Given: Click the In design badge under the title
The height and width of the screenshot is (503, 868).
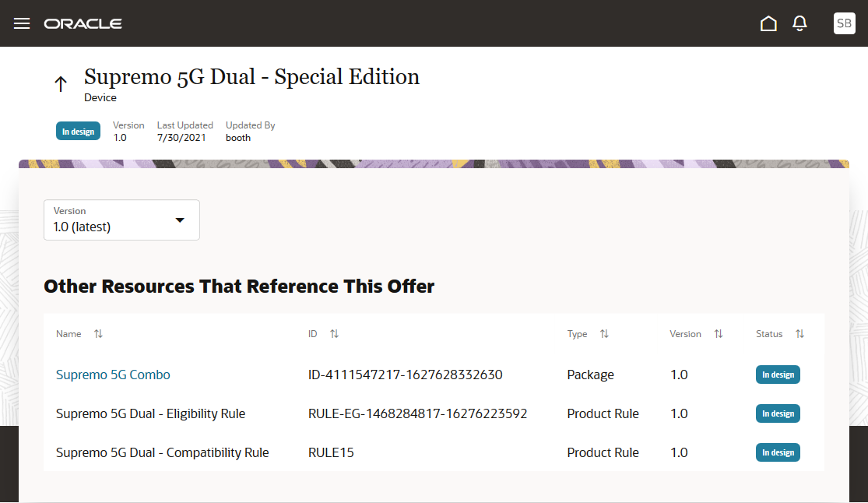Looking at the screenshot, I should pyautogui.click(x=78, y=132).
